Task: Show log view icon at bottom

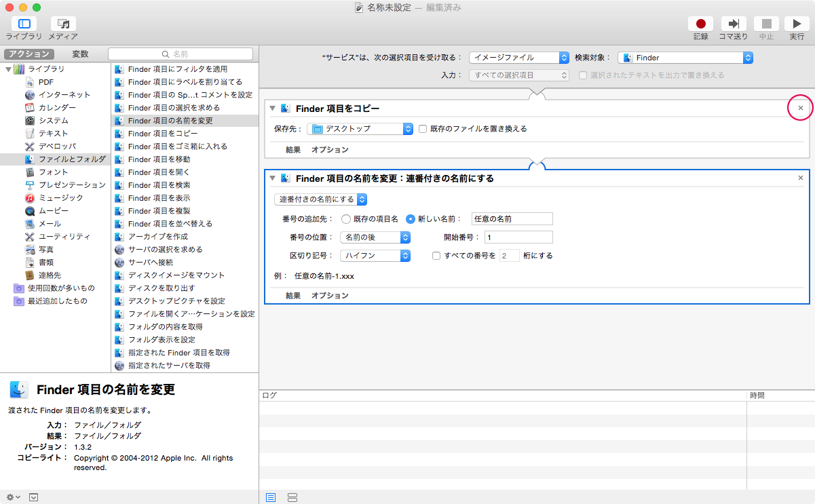Action: (271, 497)
